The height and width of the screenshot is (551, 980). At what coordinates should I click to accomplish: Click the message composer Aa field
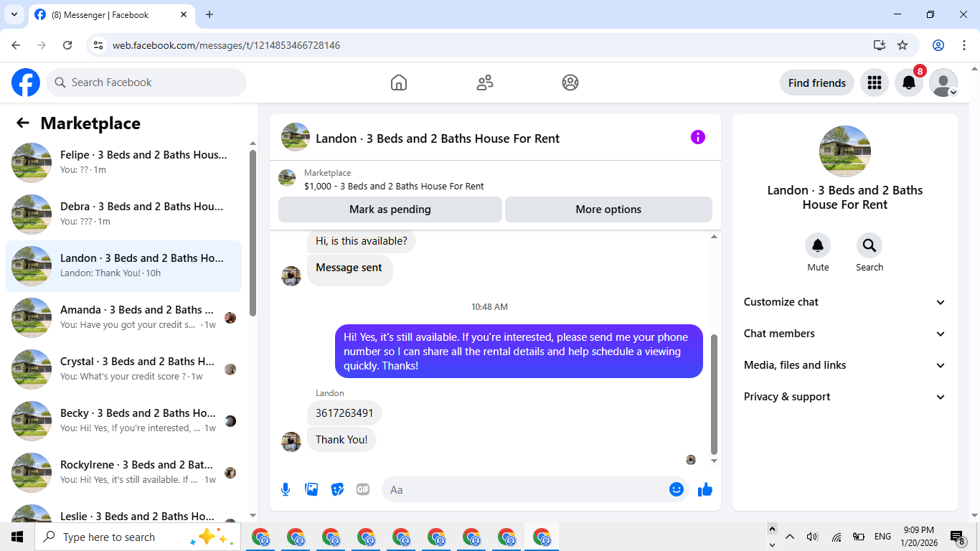click(535, 489)
